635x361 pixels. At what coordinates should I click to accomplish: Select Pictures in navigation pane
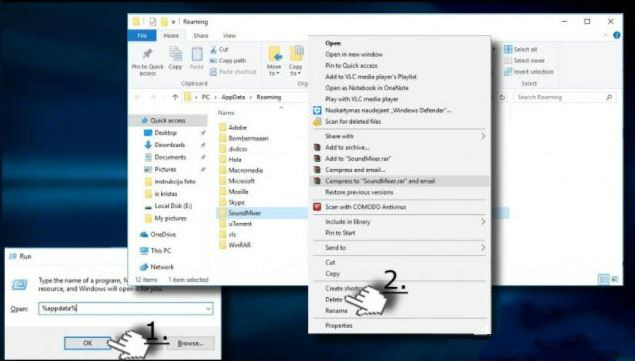pyautogui.click(x=165, y=169)
